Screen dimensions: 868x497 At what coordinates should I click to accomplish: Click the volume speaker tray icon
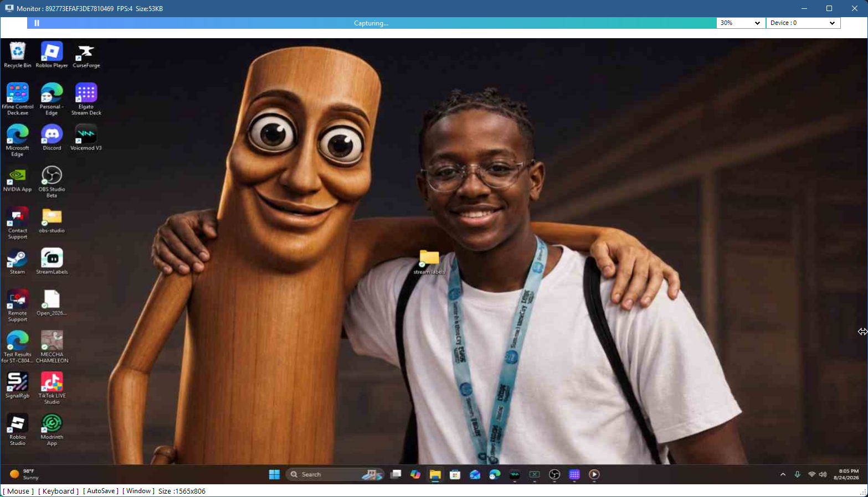[823, 474]
